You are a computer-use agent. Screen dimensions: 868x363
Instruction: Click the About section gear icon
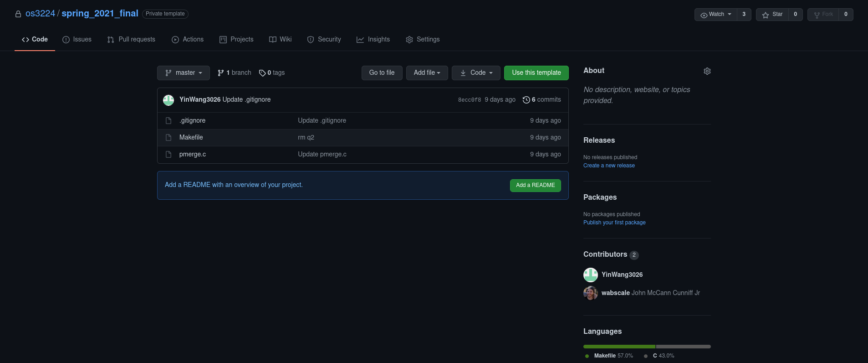tap(707, 71)
